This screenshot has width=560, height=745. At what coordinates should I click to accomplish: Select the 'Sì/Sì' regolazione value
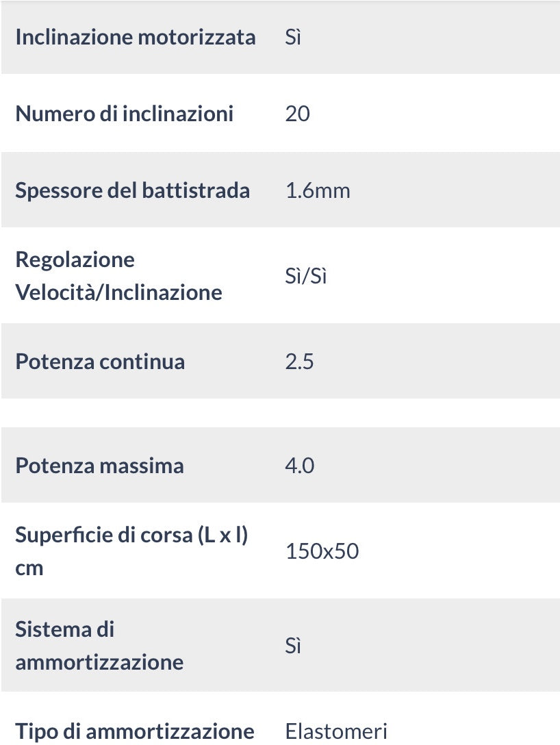(x=306, y=276)
